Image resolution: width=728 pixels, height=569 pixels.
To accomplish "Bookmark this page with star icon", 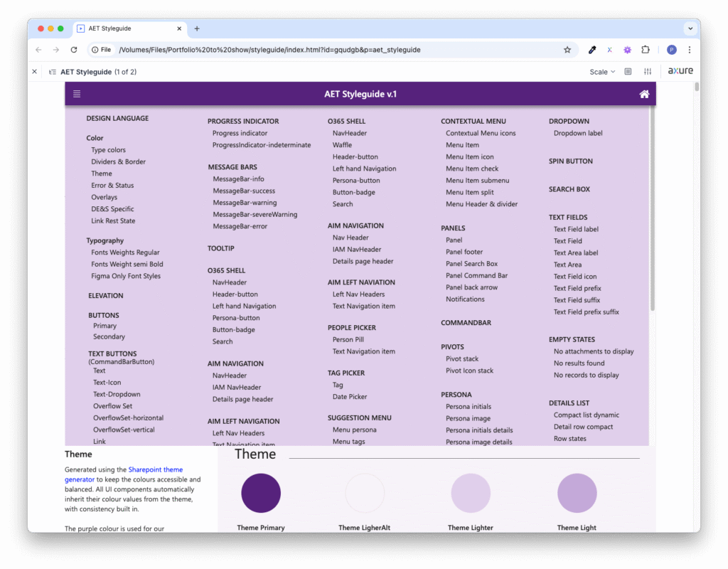I will coord(567,50).
